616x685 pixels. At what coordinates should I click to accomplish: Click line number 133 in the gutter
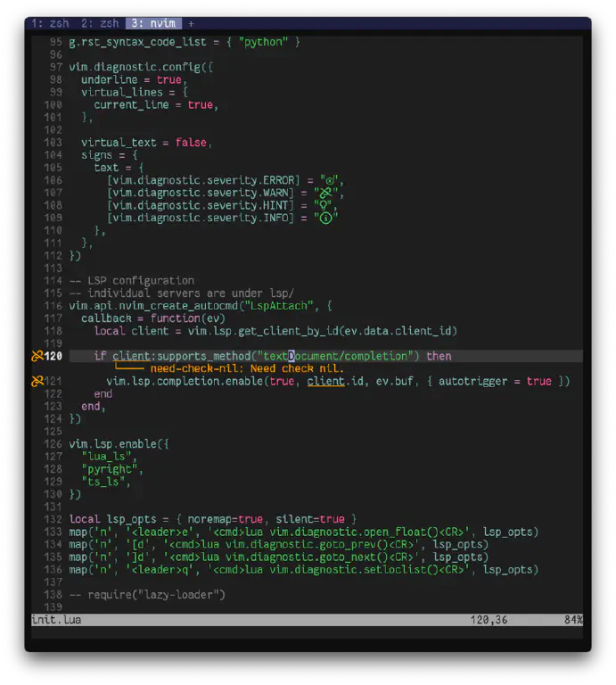[x=53, y=532]
